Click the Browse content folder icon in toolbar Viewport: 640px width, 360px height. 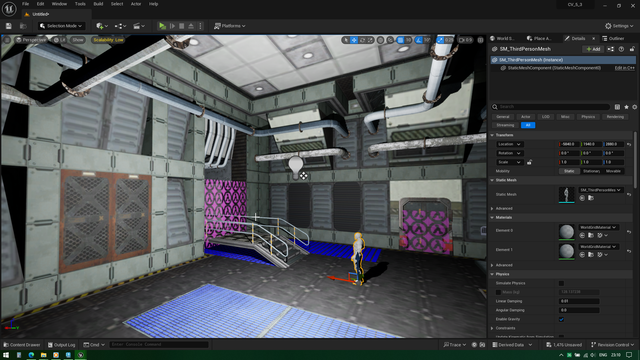pyautogui.click(x=23, y=26)
